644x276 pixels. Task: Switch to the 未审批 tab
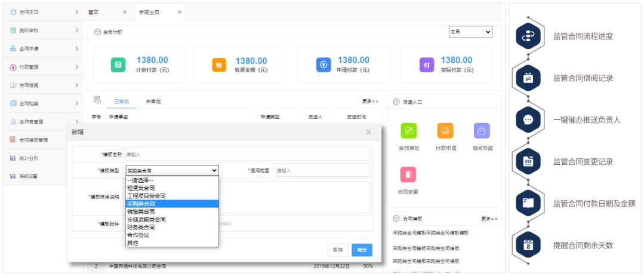pos(153,102)
